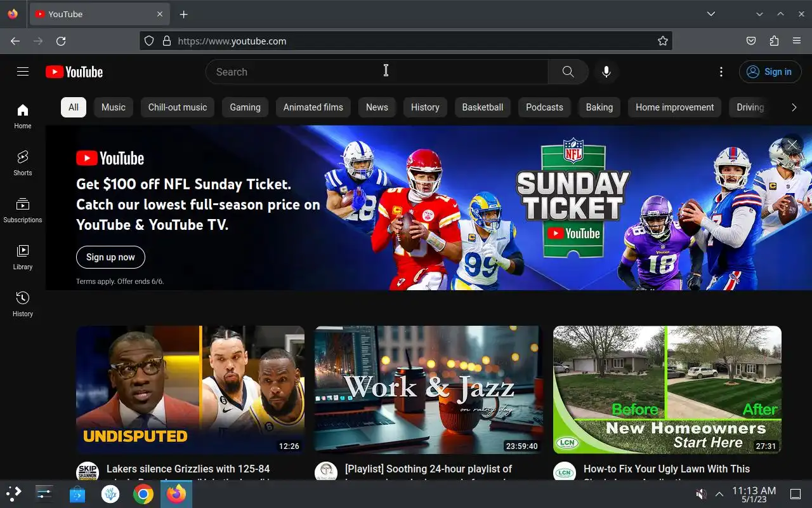812x508 pixels.
Task: Open 'How-to Fix Your Ugly Lawn' title
Action: click(x=667, y=469)
